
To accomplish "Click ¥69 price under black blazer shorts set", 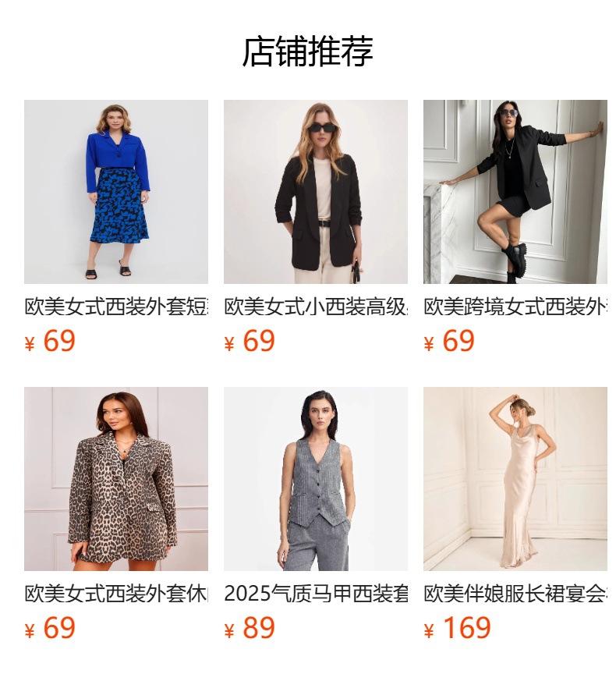I will pos(449,341).
